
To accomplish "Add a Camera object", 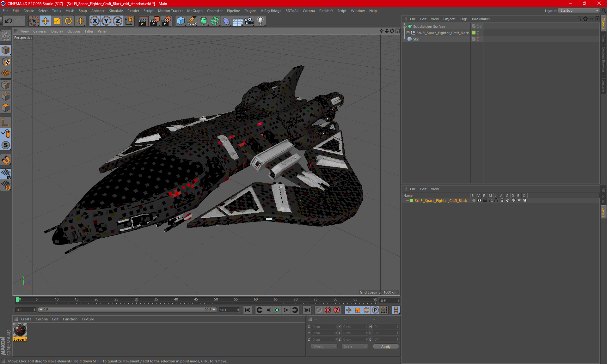I will pyautogui.click(x=249, y=21).
